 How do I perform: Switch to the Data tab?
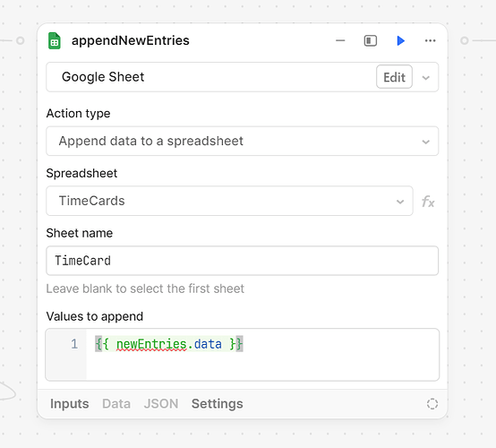[116, 404]
